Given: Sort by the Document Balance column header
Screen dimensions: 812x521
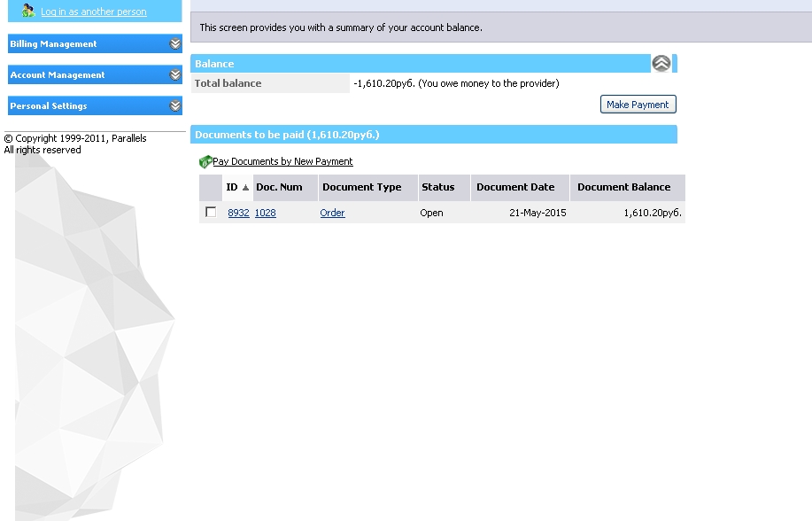Looking at the screenshot, I should pos(624,187).
